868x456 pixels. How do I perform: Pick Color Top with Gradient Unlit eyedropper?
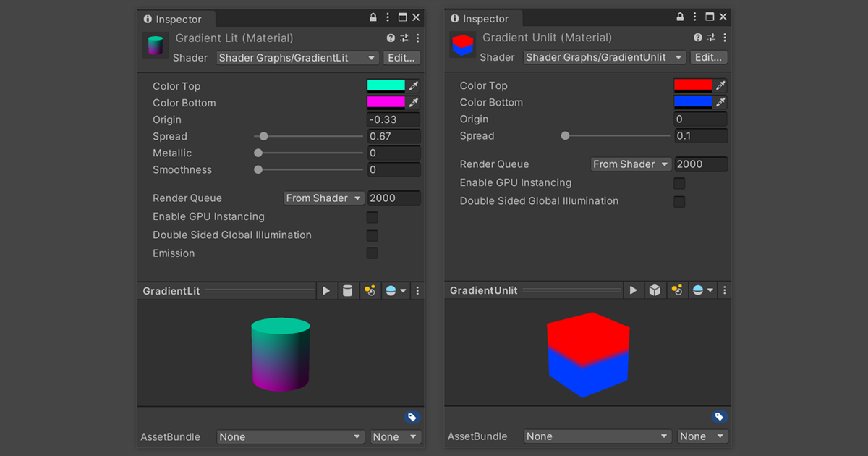(720, 85)
